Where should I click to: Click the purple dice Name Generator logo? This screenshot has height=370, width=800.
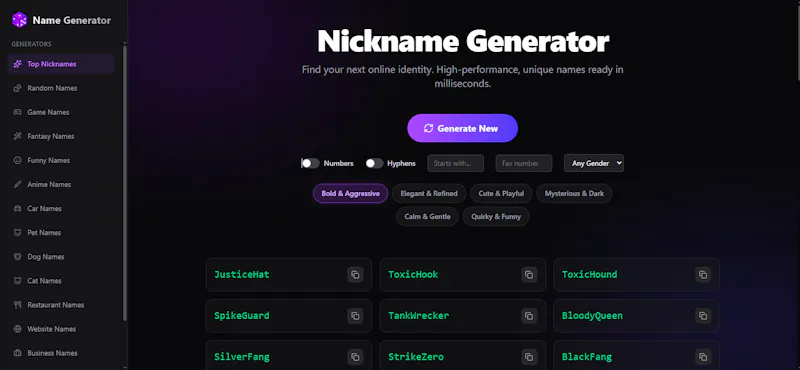point(19,20)
